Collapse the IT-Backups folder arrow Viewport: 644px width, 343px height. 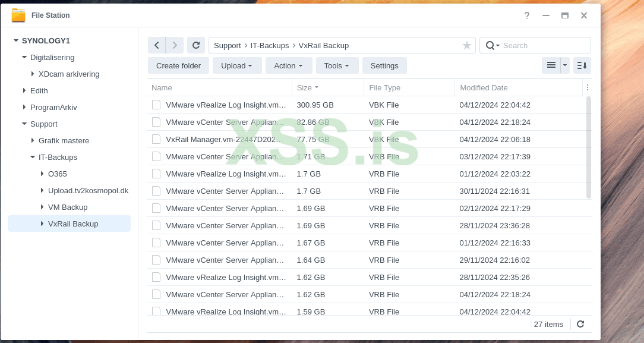point(33,157)
